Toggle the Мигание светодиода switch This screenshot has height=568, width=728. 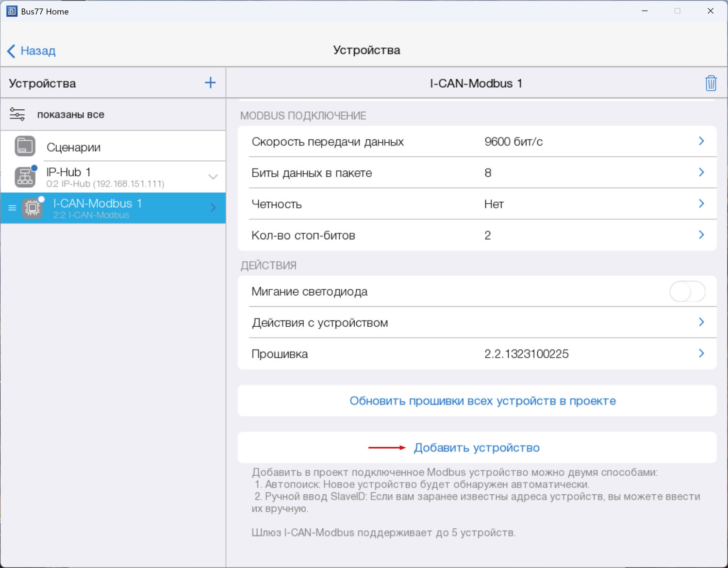pos(687,292)
